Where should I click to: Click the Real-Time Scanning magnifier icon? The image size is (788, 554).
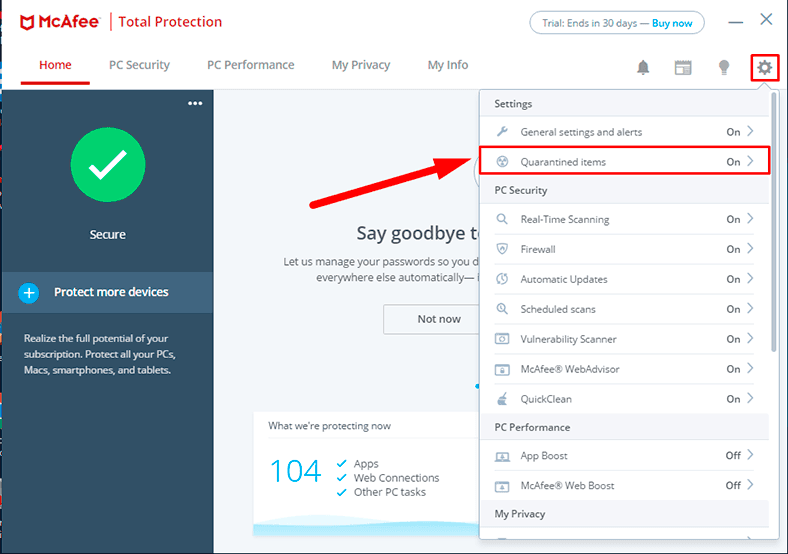(x=502, y=219)
